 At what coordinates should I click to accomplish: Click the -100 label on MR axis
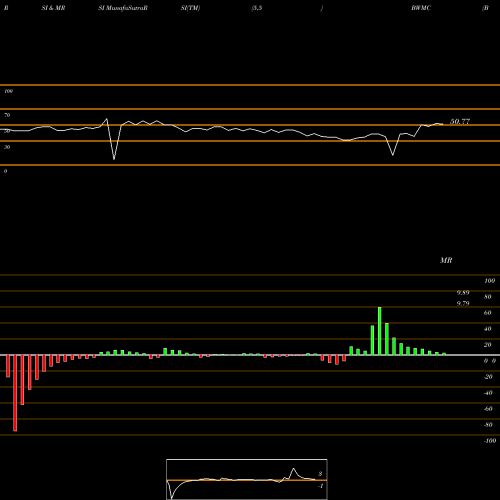click(490, 441)
